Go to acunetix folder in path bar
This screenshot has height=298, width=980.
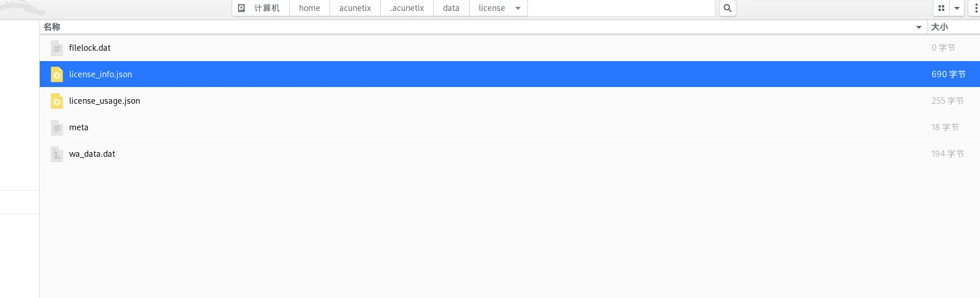pyautogui.click(x=355, y=8)
